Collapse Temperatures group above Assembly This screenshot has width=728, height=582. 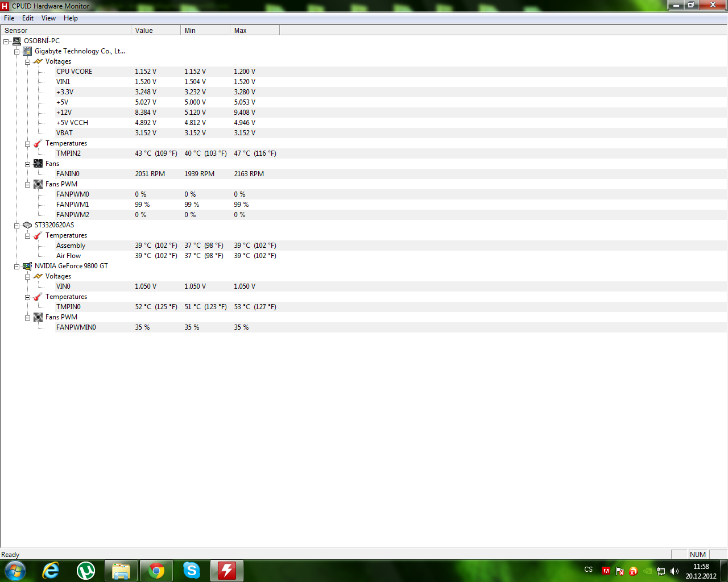[28, 236]
